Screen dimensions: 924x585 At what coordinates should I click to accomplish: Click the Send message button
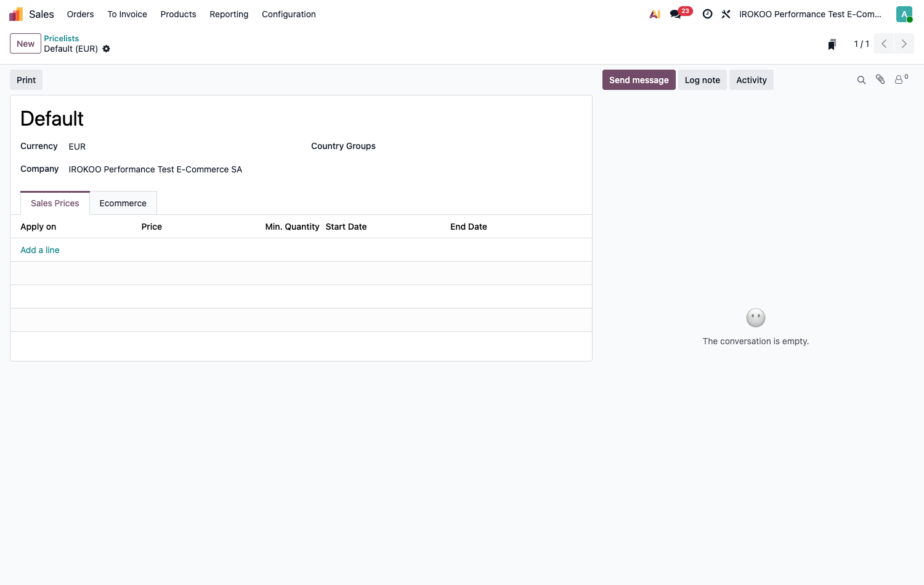[x=639, y=80]
